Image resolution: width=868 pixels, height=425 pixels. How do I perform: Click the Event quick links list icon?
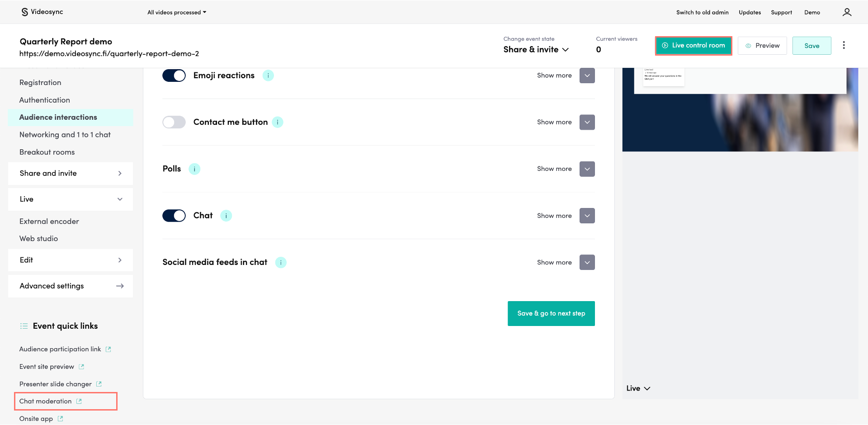click(23, 326)
